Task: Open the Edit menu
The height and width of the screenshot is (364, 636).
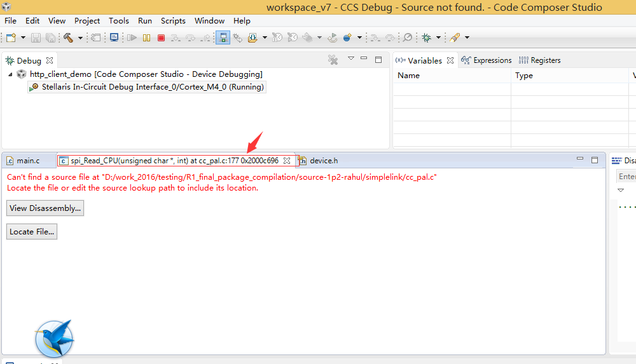Action: click(x=32, y=21)
